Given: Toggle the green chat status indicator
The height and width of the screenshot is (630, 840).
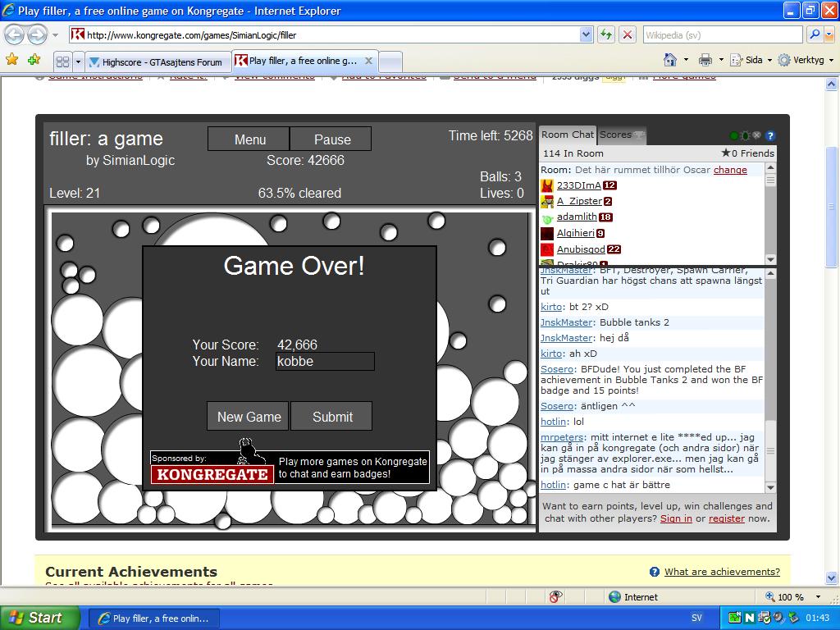Looking at the screenshot, I should pos(733,135).
